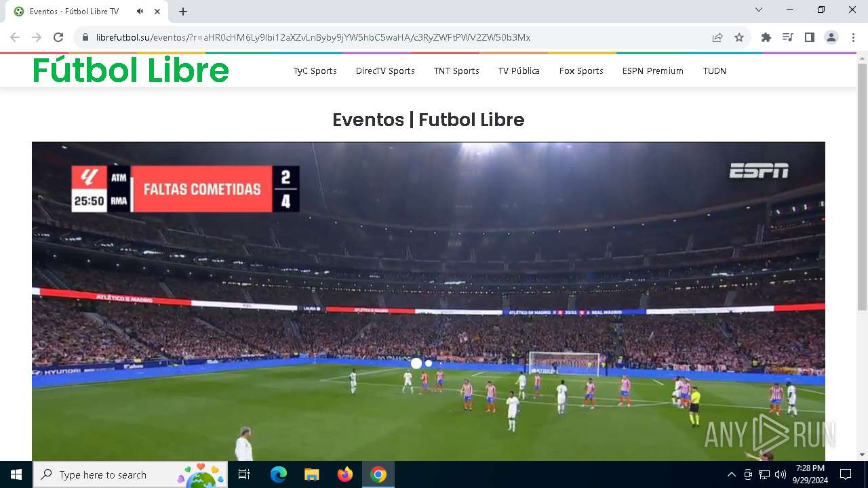Open the network tray icon

point(764,474)
